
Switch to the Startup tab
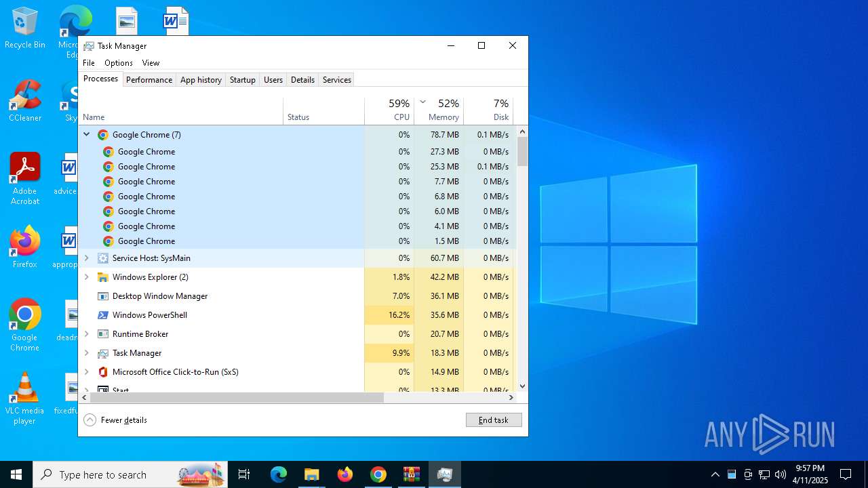coord(242,80)
